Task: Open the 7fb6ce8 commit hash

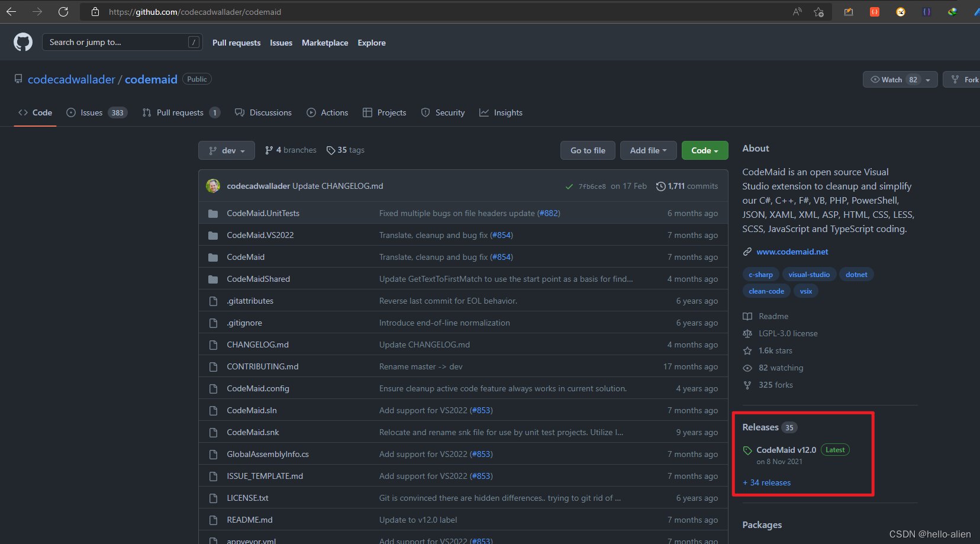Action: (592, 186)
